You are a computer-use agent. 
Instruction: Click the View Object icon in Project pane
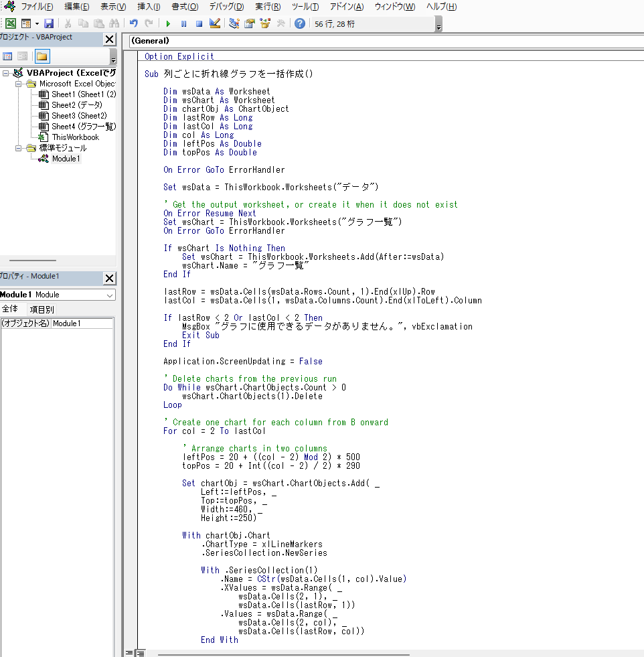click(23, 56)
